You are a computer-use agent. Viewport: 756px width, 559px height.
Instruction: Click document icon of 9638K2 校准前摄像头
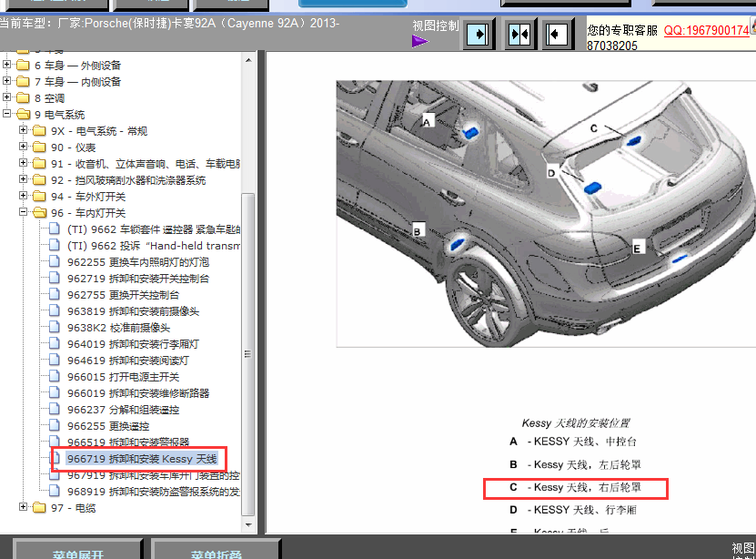pyautogui.click(x=55, y=327)
